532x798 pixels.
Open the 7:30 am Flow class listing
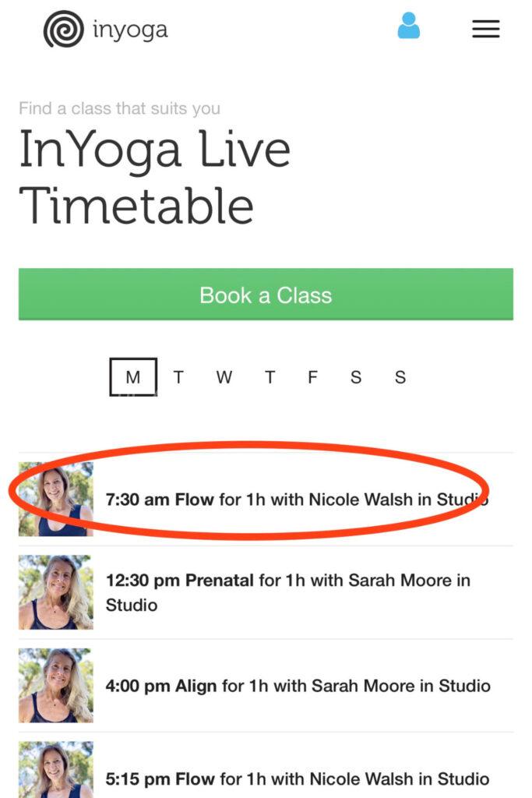coord(296,499)
